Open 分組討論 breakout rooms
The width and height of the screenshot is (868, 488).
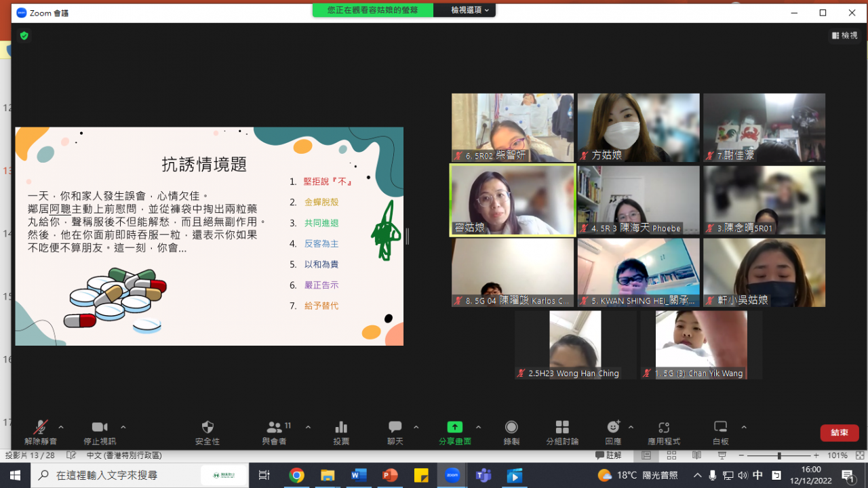point(562,432)
